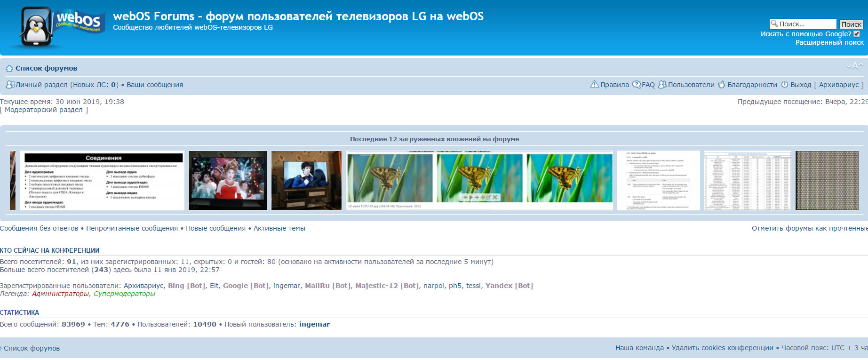Click the Выход power icon

point(784,85)
